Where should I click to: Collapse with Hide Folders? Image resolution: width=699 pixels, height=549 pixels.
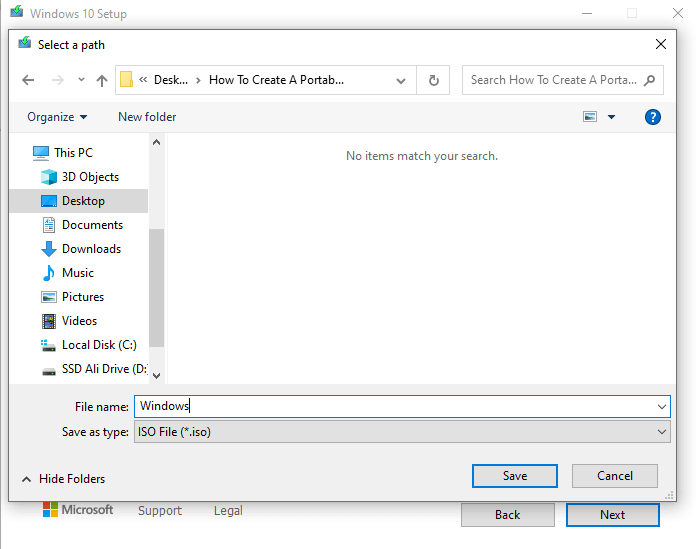point(63,479)
